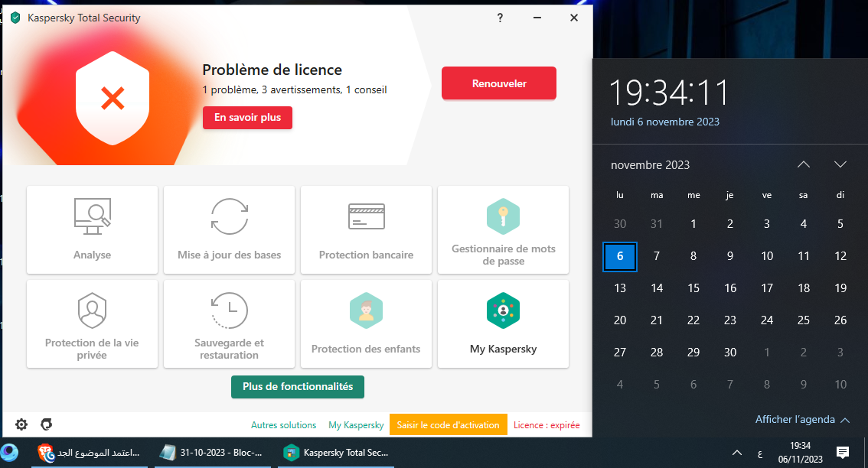Click the Licence : expirée link

(x=547, y=425)
